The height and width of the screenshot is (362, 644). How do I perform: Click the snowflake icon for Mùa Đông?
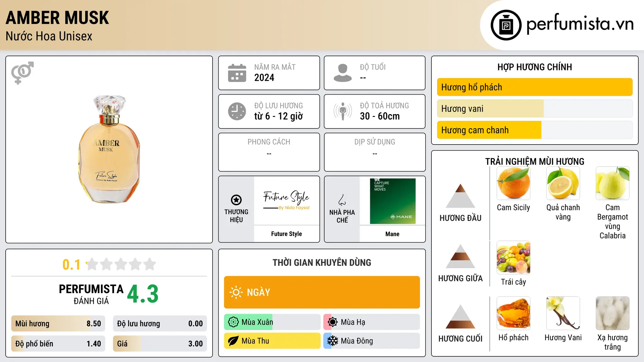pos(333,341)
